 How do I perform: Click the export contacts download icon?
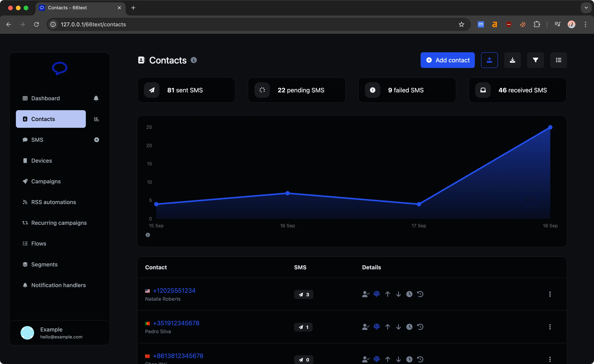(512, 60)
